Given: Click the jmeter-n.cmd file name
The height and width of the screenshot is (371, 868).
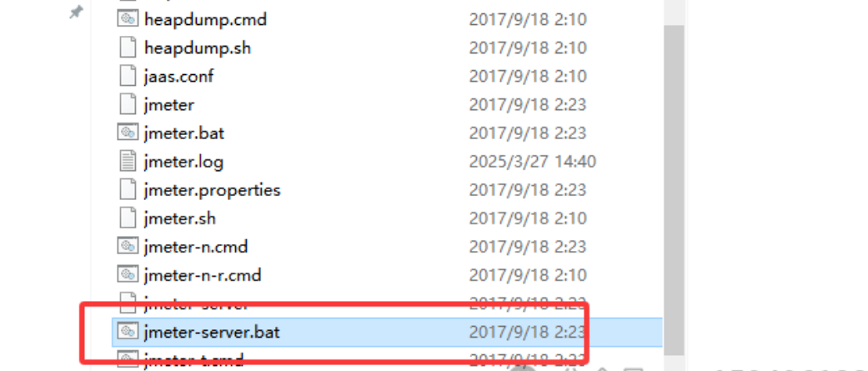Looking at the screenshot, I should coord(195,247).
